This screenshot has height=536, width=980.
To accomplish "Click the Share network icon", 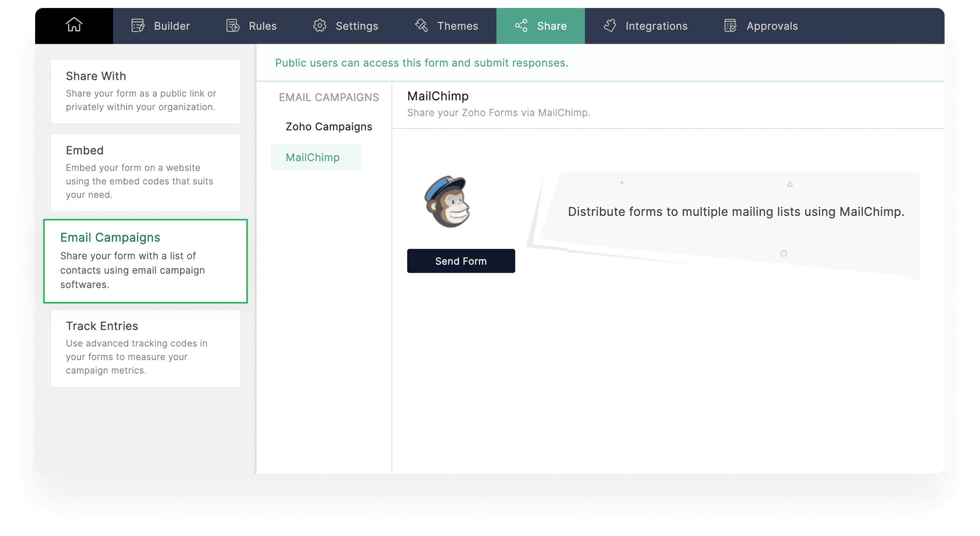I will click(x=521, y=26).
